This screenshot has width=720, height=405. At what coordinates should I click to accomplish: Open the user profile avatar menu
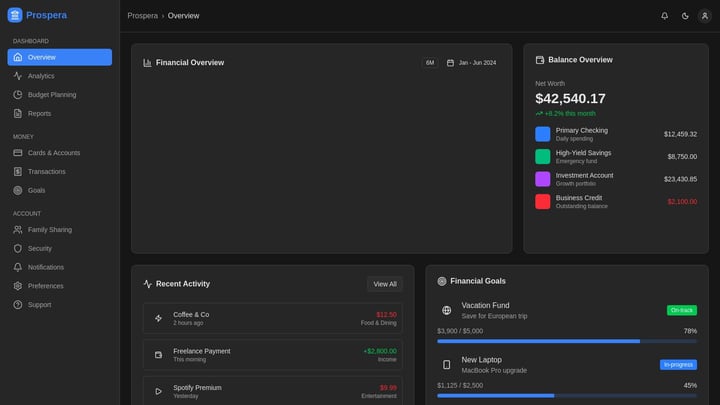click(x=705, y=16)
